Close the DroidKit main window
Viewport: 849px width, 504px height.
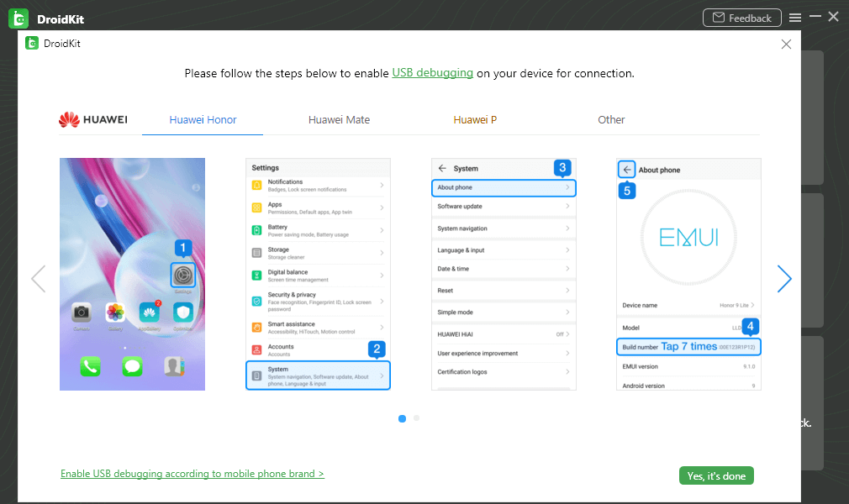click(833, 17)
